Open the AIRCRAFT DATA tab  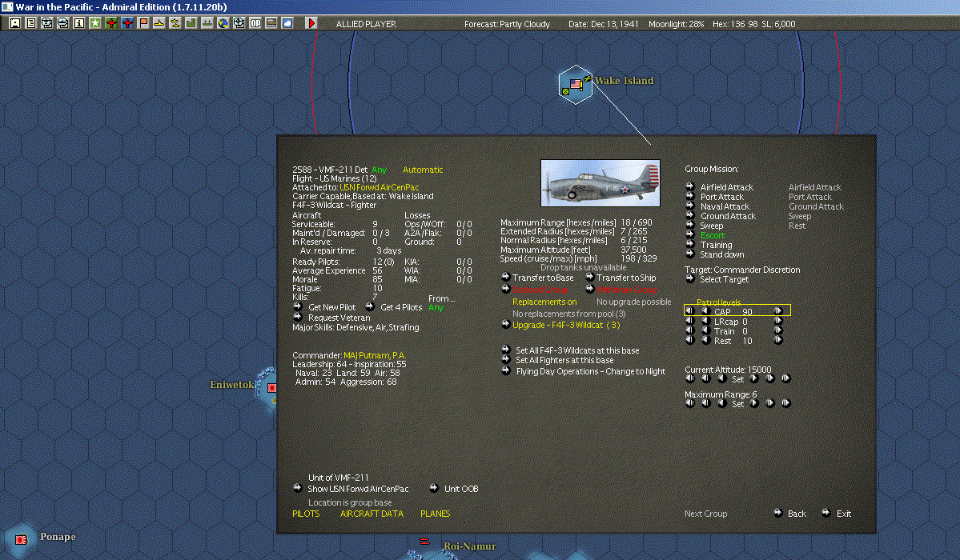click(372, 514)
